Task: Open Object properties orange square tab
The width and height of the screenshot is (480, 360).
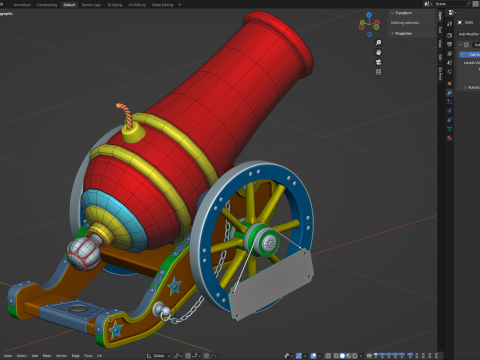Action: pyautogui.click(x=449, y=83)
